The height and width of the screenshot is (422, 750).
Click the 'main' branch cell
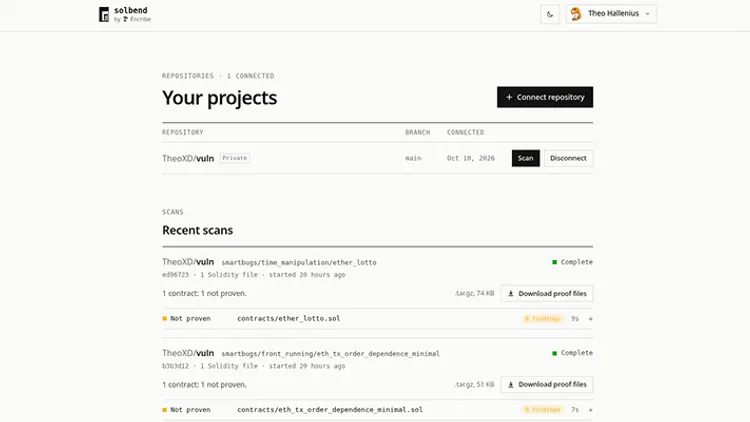point(413,158)
